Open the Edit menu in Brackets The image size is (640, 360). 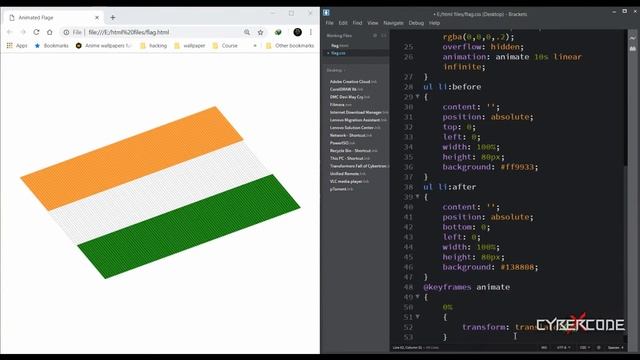[x=343, y=23]
